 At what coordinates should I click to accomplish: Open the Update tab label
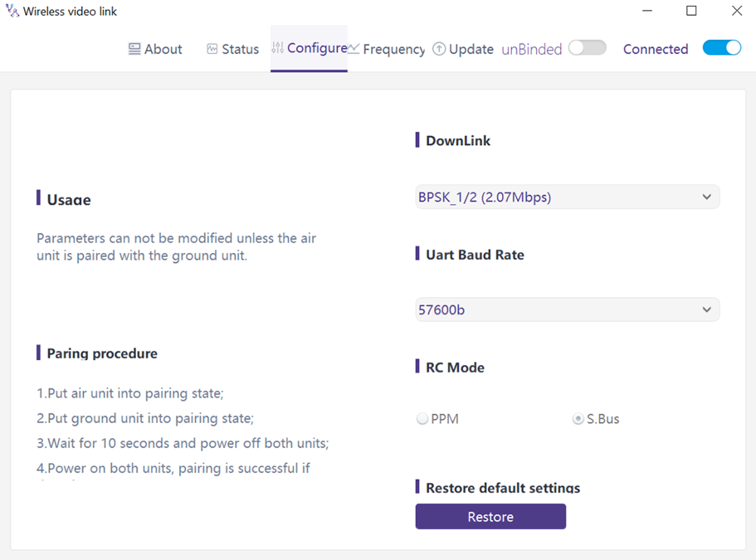click(471, 49)
